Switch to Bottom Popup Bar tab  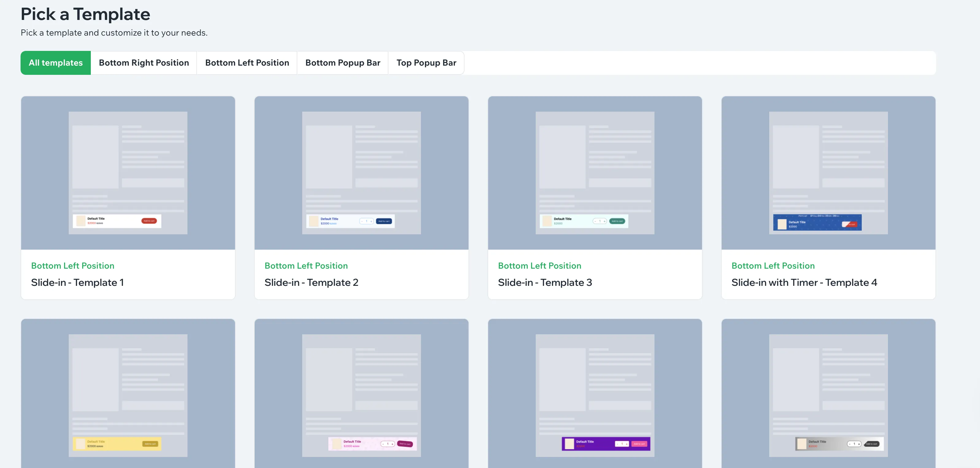[342, 63]
